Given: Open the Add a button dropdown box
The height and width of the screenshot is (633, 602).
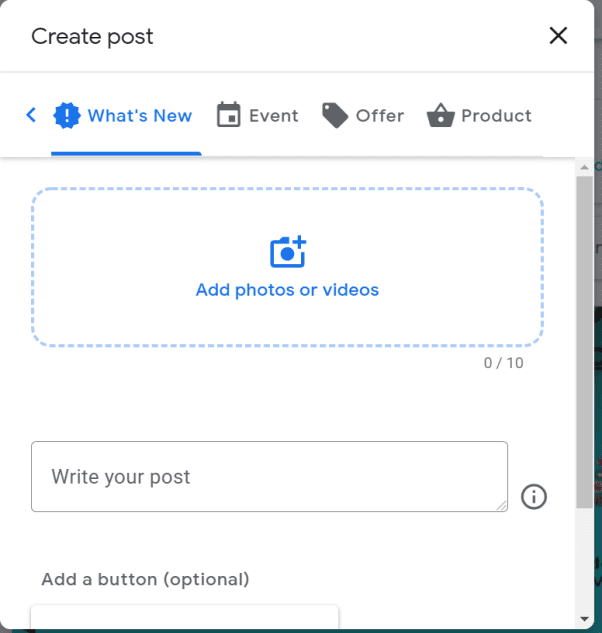Looking at the screenshot, I should pyautogui.click(x=185, y=616).
